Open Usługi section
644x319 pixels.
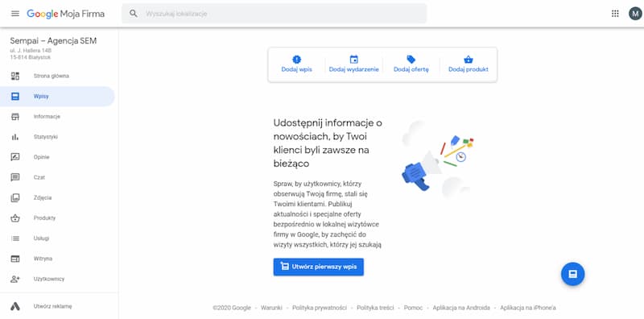tap(42, 238)
